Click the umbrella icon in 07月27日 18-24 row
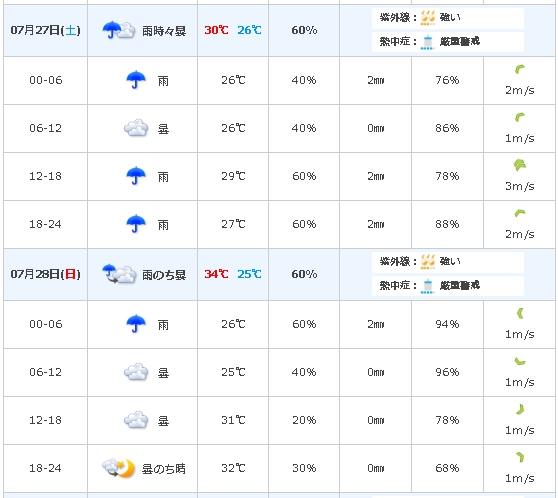Image resolution: width=558 pixels, height=498 pixels. click(136, 224)
